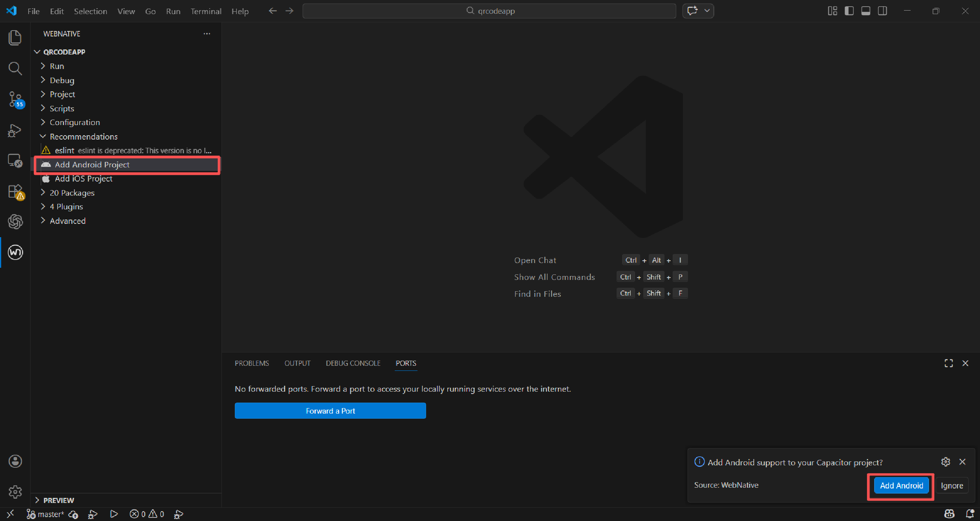Close the bottom panel
The image size is (980, 521).
(x=965, y=363)
